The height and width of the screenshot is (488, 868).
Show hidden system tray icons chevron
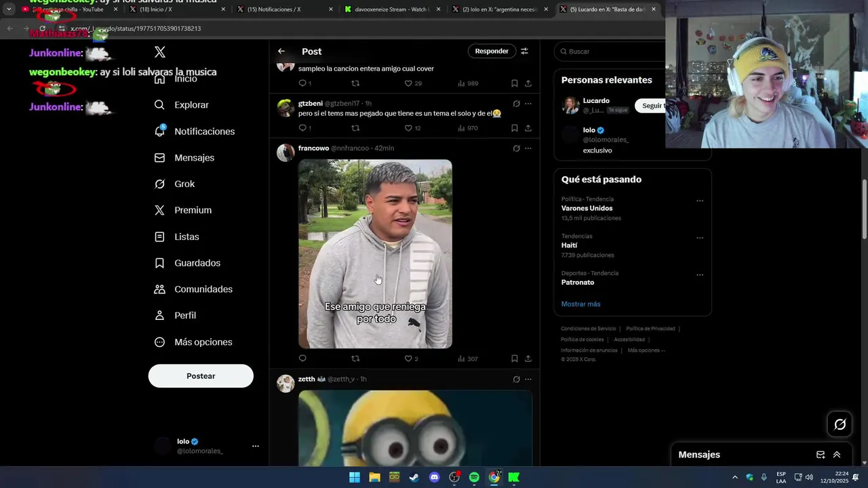(734, 477)
